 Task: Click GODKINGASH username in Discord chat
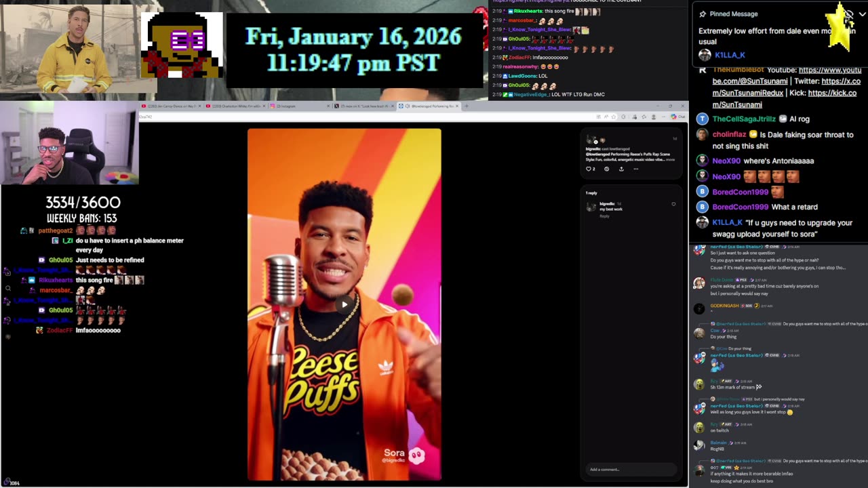coord(724,306)
